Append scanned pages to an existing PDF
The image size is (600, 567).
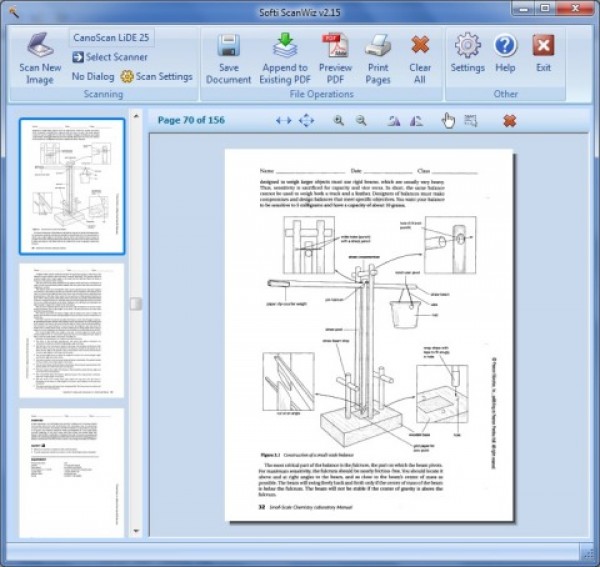[x=285, y=45]
